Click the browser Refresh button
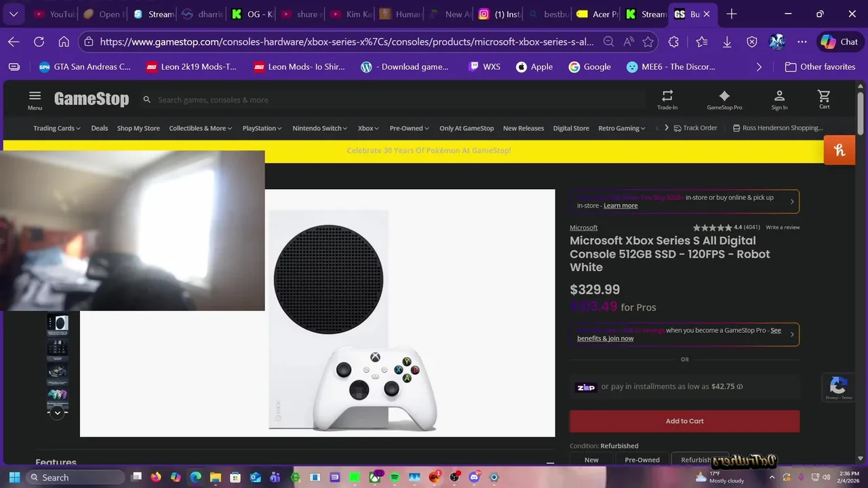Viewport: 868px width, 488px height. [39, 42]
